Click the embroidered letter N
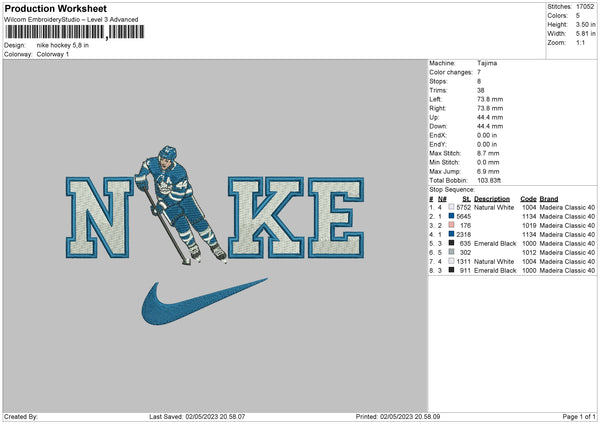Screen dimensions: 600x424 pyautogui.click(x=99, y=217)
